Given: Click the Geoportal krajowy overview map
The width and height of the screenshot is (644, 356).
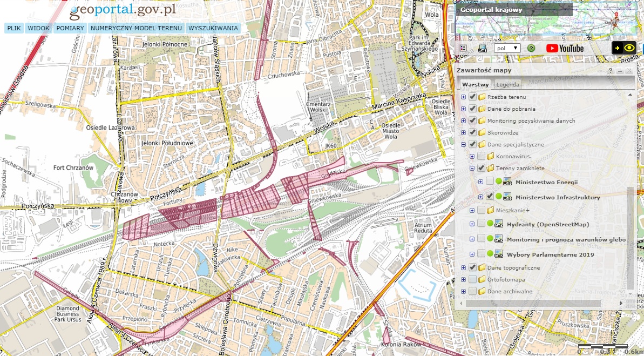Looking at the screenshot, I should [546, 20].
